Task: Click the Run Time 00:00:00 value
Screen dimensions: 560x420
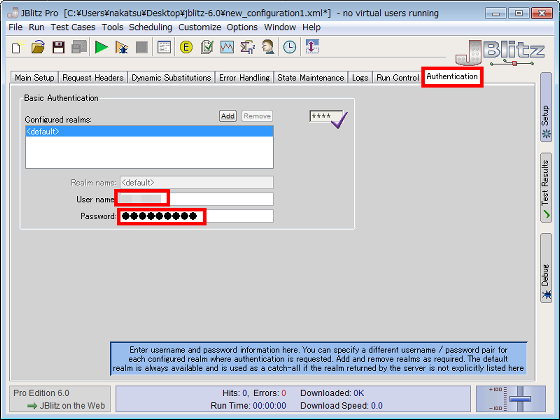Action: pos(269,406)
